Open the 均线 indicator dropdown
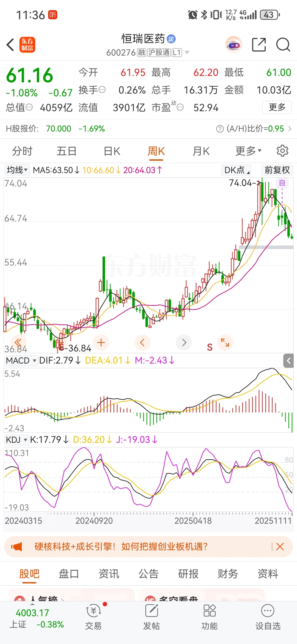 [x=17, y=170]
